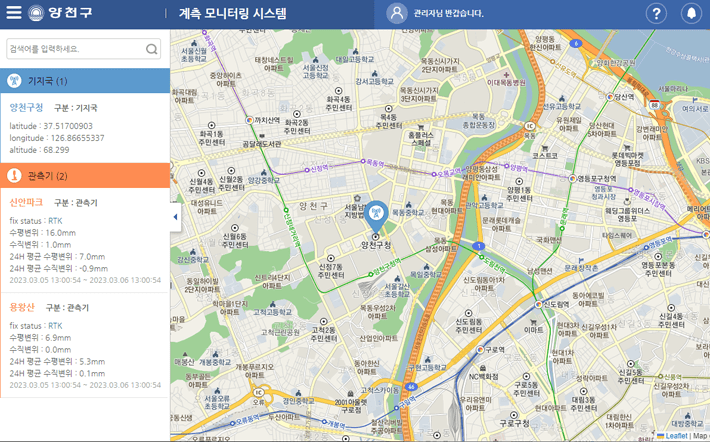
Task: Select the 신안파크 observer entry
Action: tap(26, 202)
